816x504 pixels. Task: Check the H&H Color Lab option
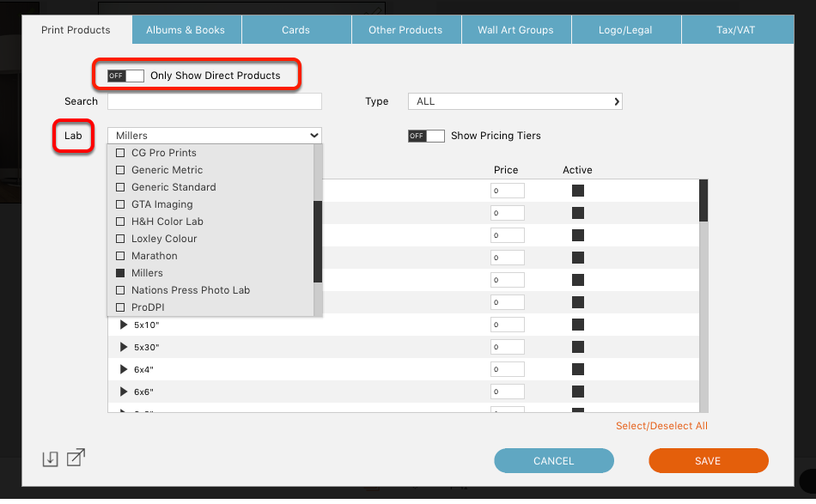120,222
